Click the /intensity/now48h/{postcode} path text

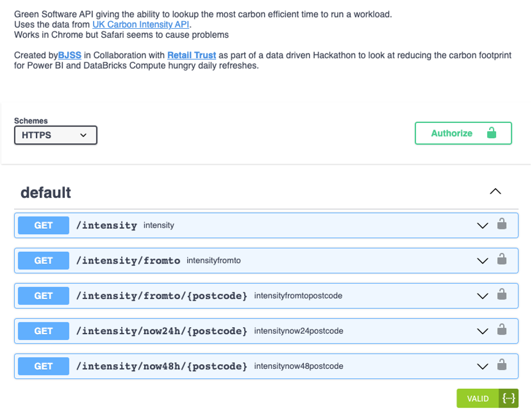[x=162, y=366]
